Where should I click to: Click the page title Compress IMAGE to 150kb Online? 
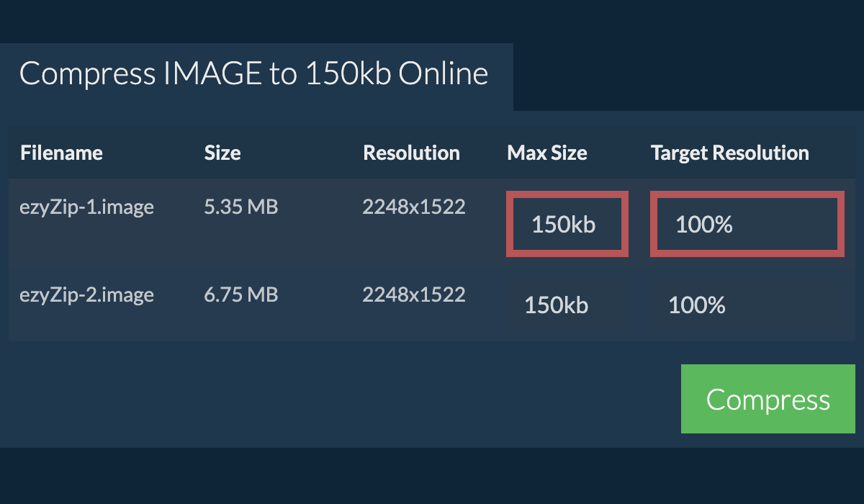pos(253,73)
